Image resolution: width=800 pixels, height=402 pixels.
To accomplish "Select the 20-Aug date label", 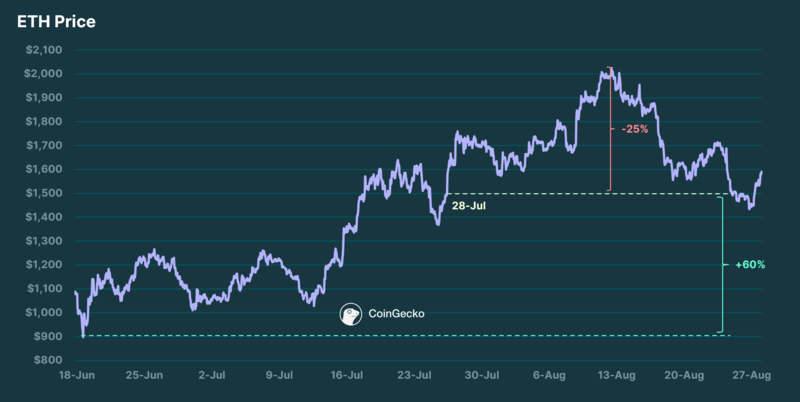I will pos(686,376).
